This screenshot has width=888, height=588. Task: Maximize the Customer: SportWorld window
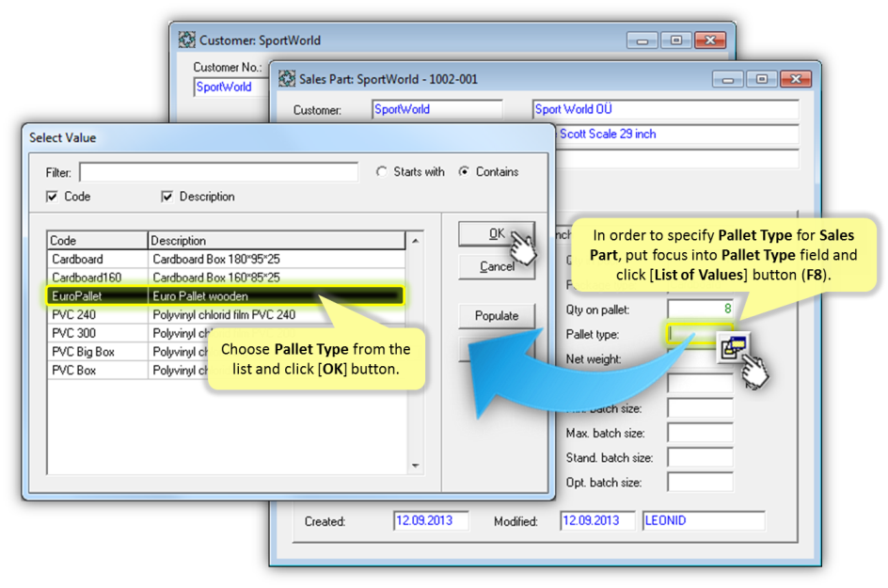coord(676,40)
